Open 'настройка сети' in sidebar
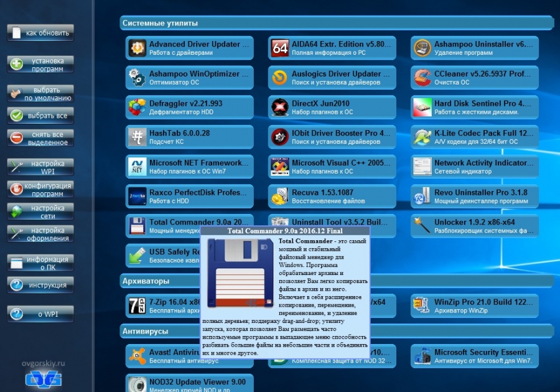Screen dimensions: 560x392 coord(40,212)
